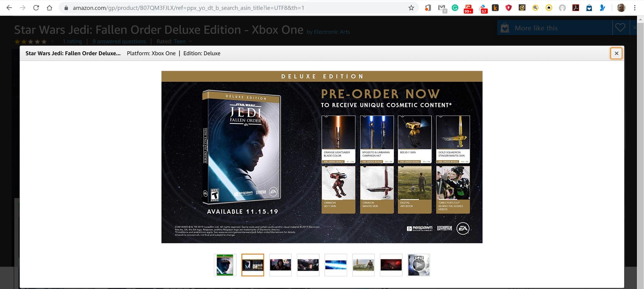Close the image viewer popup
The width and height of the screenshot is (644, 289).
(616, 53)
